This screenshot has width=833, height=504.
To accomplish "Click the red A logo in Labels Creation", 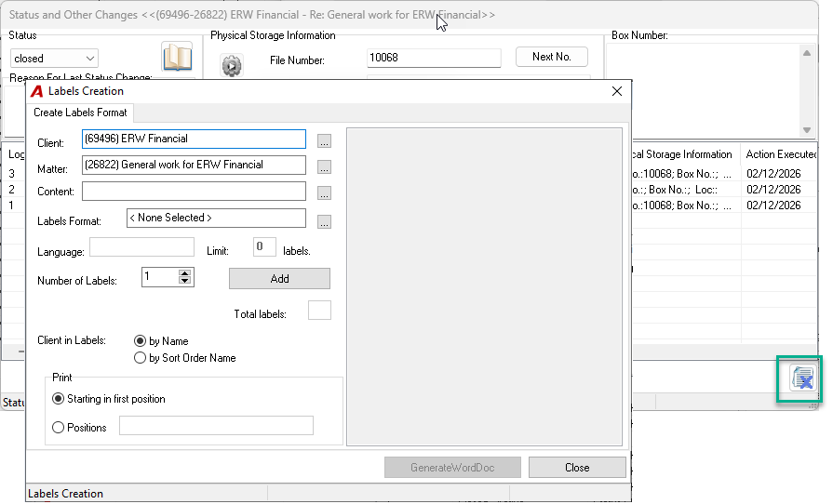I will pos(36,91).
